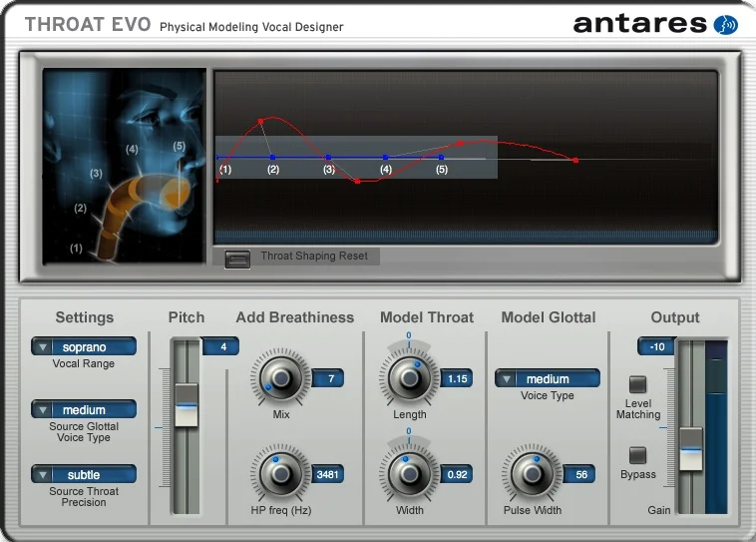The height and width of the screenshot is (542, 756).
Task: Click the Model Throat section heading
Action: point(427,317)
